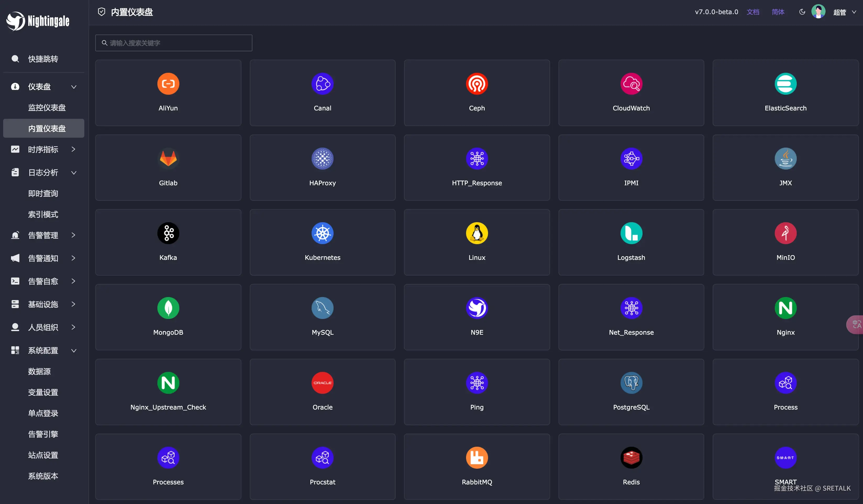
Task: Expand the 时序指标 sidebar menu
Action: pyautogui.click(x=43, y=149)
